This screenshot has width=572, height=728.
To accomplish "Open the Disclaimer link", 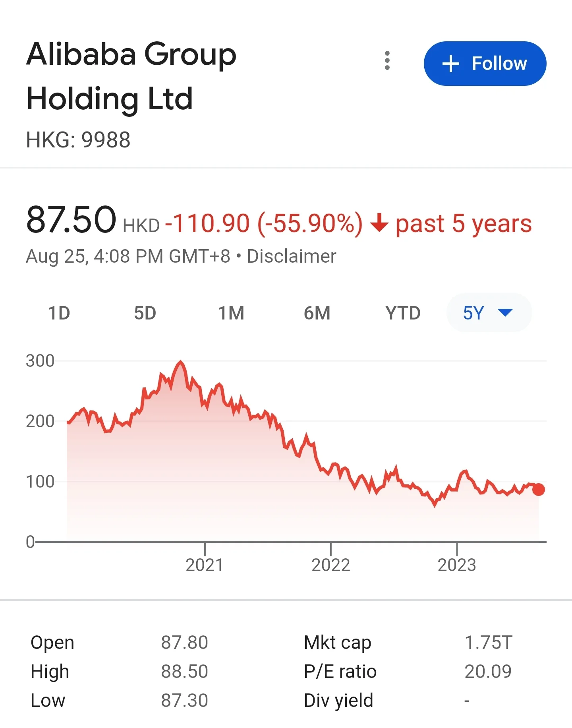I will click(292, 256).
